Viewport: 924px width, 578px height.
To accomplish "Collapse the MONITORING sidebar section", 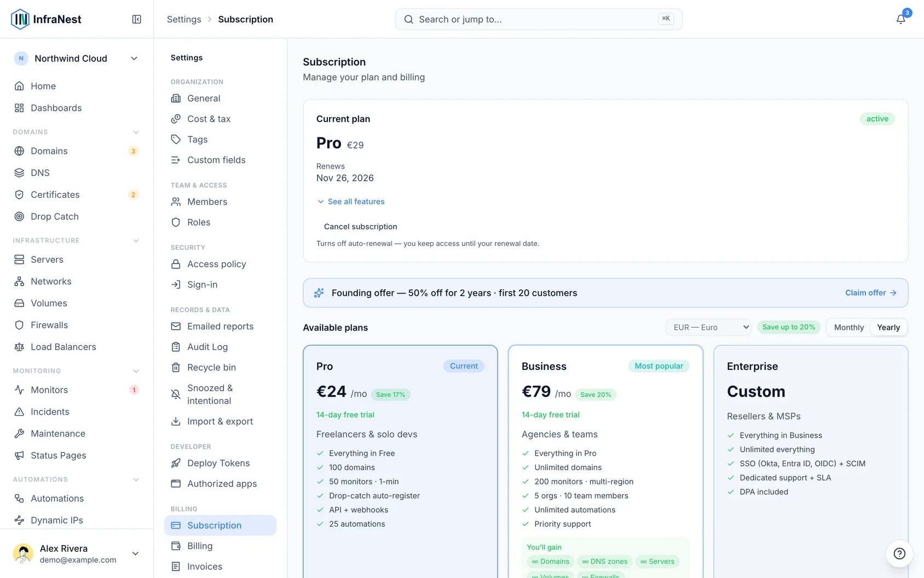I will coord(136,371).
